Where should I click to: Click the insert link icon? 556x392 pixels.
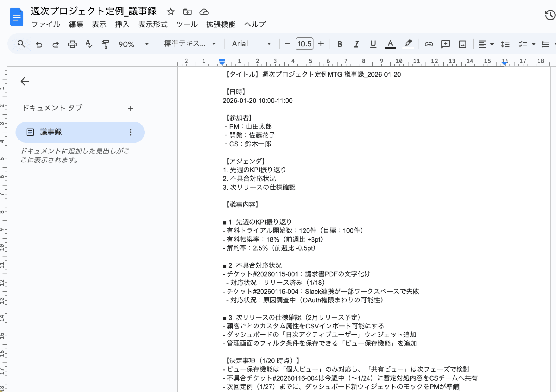(x=429, y=44)
